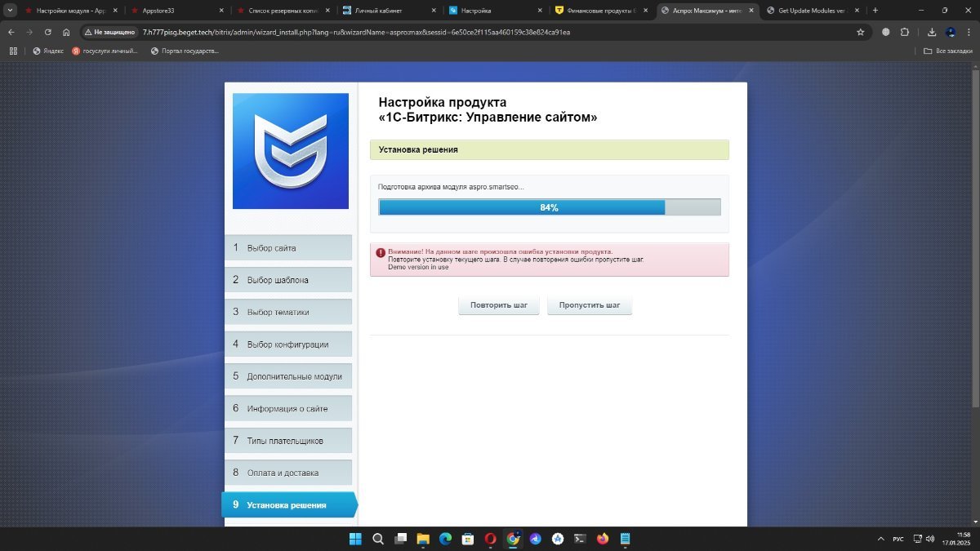
Task: Reload the page using the refresh icon
Action: [x=48, y=32]
